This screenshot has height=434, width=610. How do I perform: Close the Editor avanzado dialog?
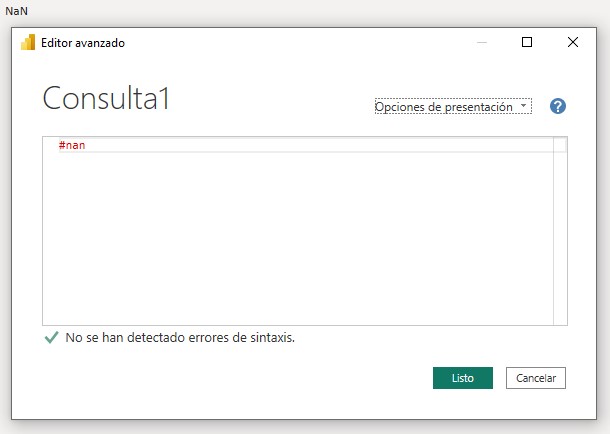click(573, 42)
